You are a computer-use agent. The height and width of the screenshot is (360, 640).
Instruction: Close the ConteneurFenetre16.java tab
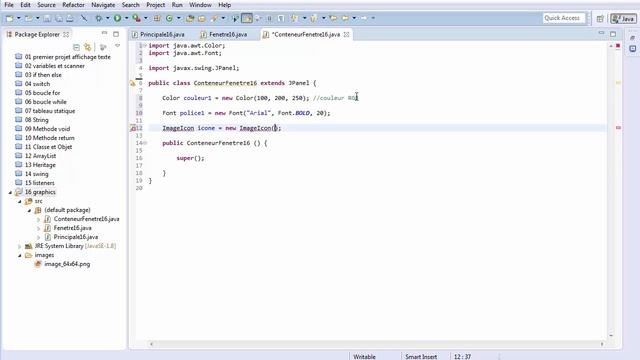tap(347, 35)
